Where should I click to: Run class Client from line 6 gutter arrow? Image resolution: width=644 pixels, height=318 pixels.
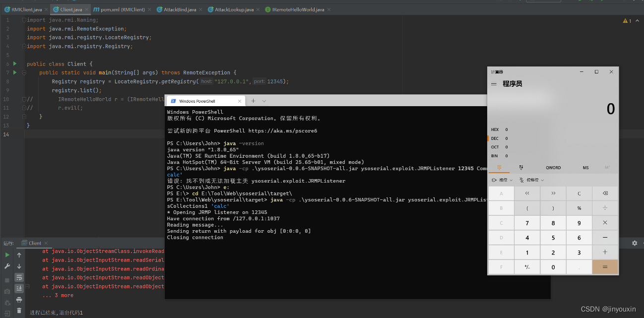tap(15, 64)
